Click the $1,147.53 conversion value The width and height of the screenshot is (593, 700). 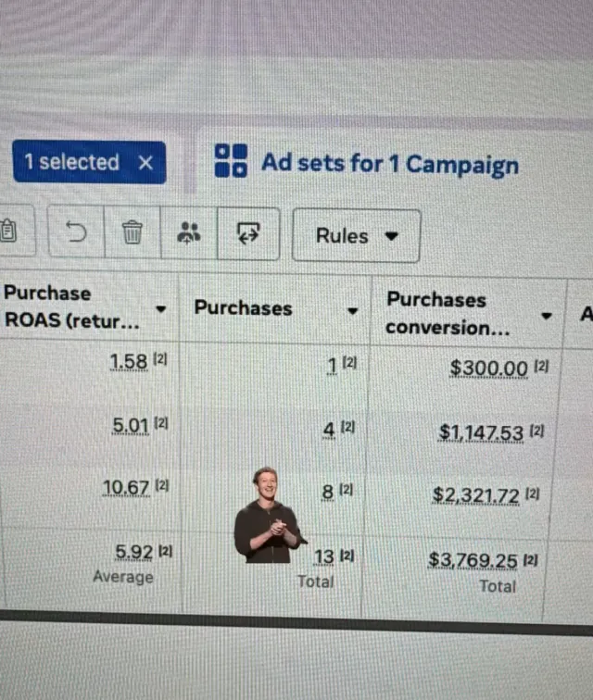(x=481, y=433)
